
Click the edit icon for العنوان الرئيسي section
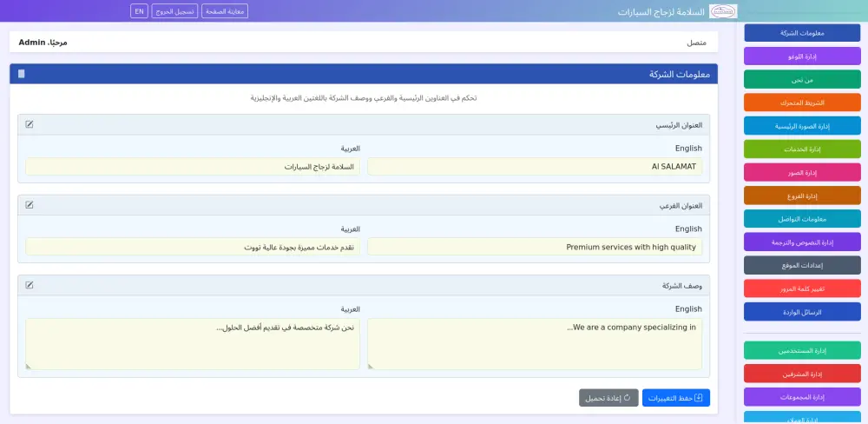(30, 124)
